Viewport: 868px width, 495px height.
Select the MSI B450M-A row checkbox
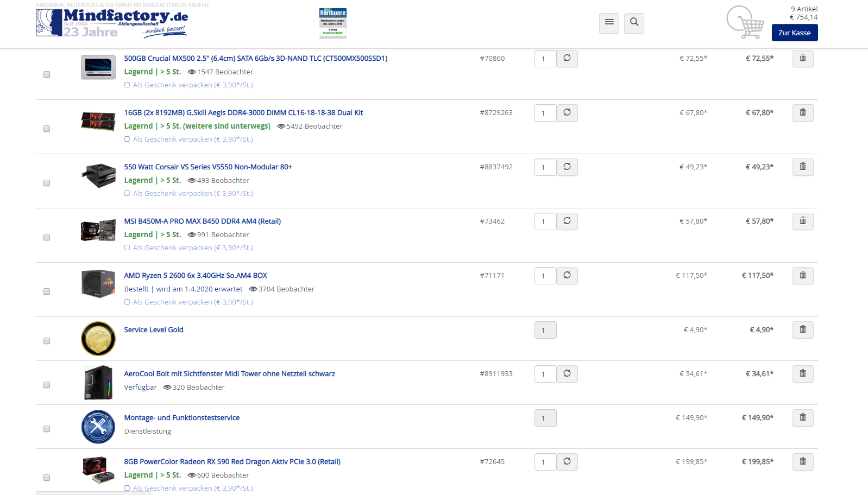(47, 237)
